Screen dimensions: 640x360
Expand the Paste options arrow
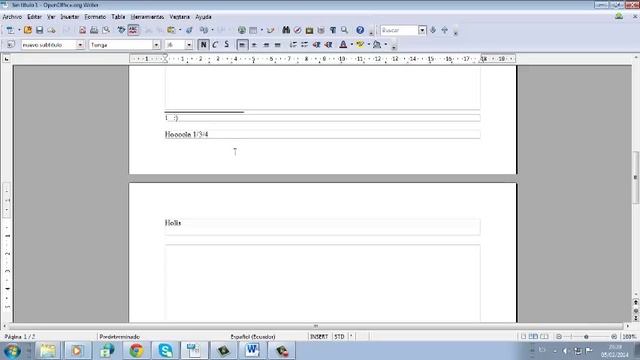point(180,30)
